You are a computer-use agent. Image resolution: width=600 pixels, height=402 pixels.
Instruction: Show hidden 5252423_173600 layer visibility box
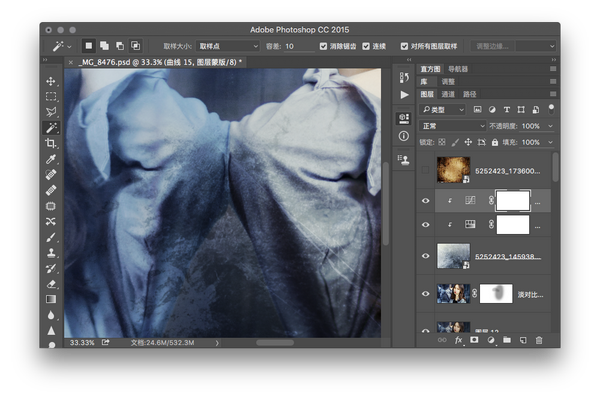[x=425, y=170]
